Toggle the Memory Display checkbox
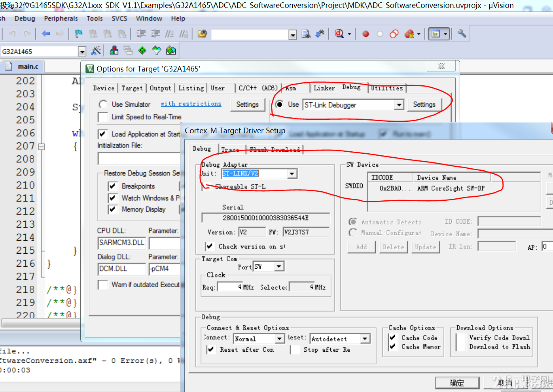553x392 pixels. (x=113, y=209)
